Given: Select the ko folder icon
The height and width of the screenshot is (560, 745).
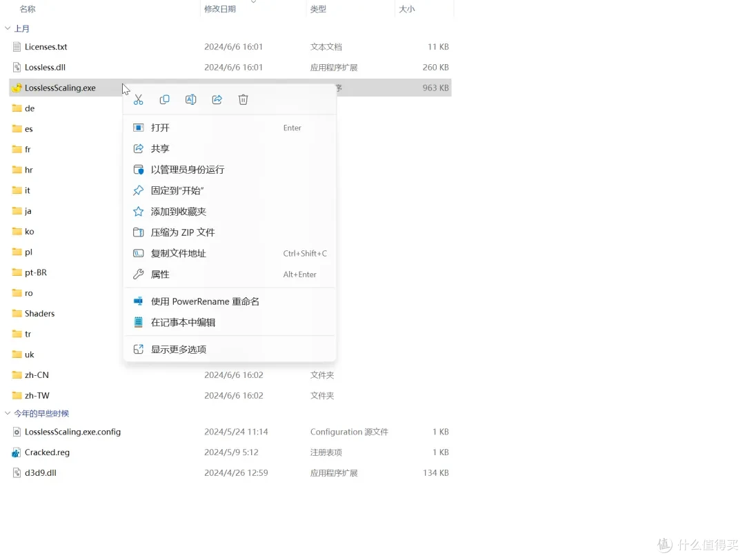Looking at the screenshot, I should 17,231.
